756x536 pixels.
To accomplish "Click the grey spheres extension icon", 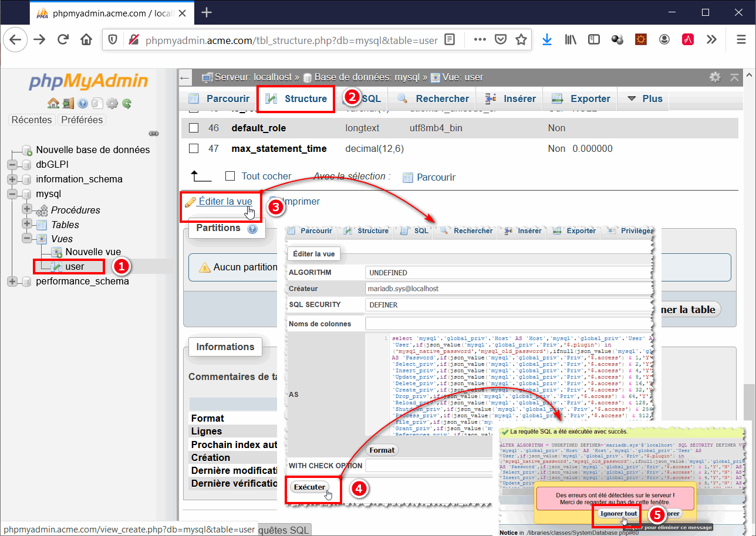I will click(x=617, y=39).
